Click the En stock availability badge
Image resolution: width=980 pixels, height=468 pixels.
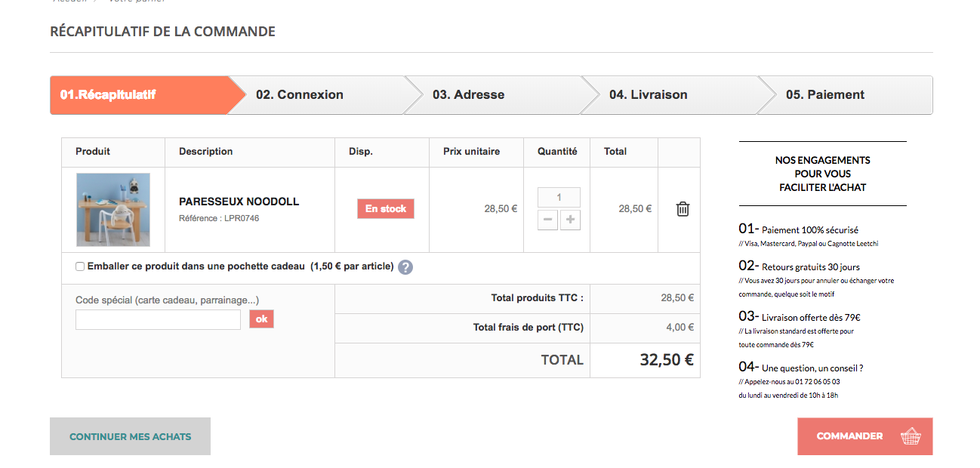point(386,209)
